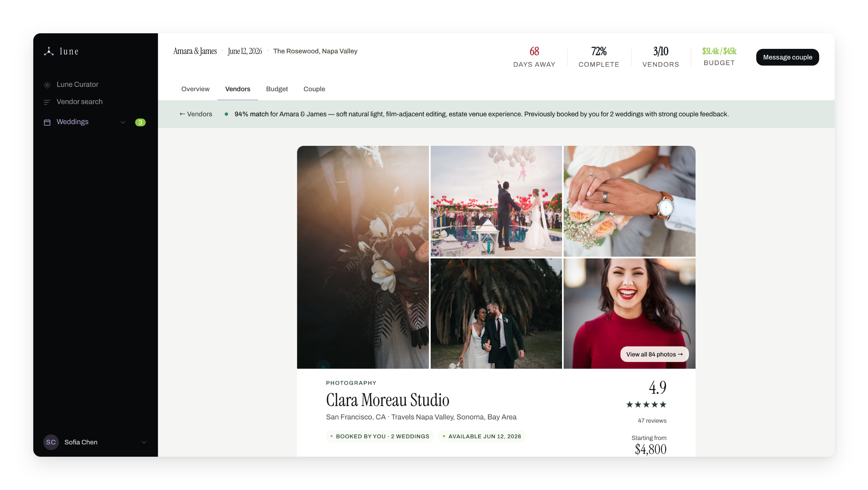Viewport: 868px width, 490px height.
Task: Click the San Francisco, CA location line
Action: tap(421, 417)
